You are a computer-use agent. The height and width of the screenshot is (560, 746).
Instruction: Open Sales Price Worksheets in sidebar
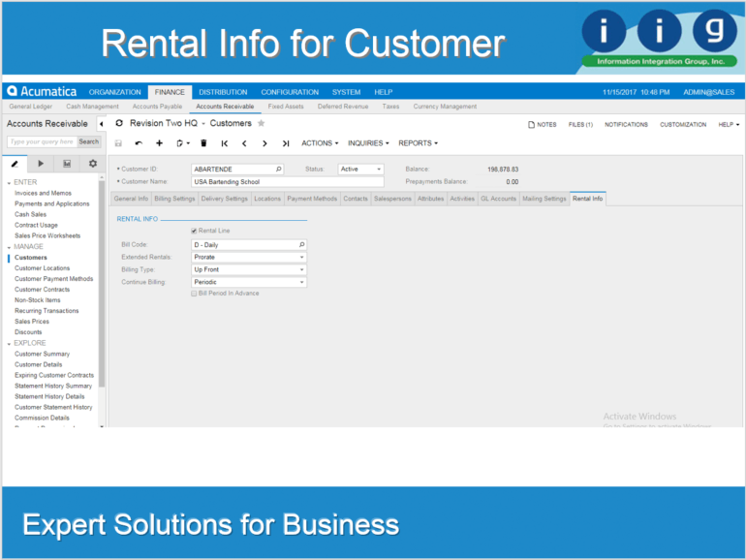pyautogui.click(x=47, y=236)
